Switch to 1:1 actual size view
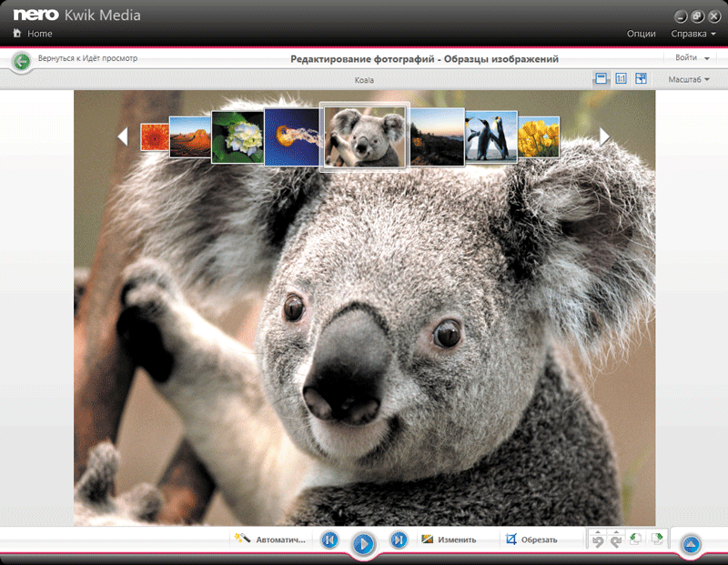This screenshot has width=728, height=565. pos(622,79)
